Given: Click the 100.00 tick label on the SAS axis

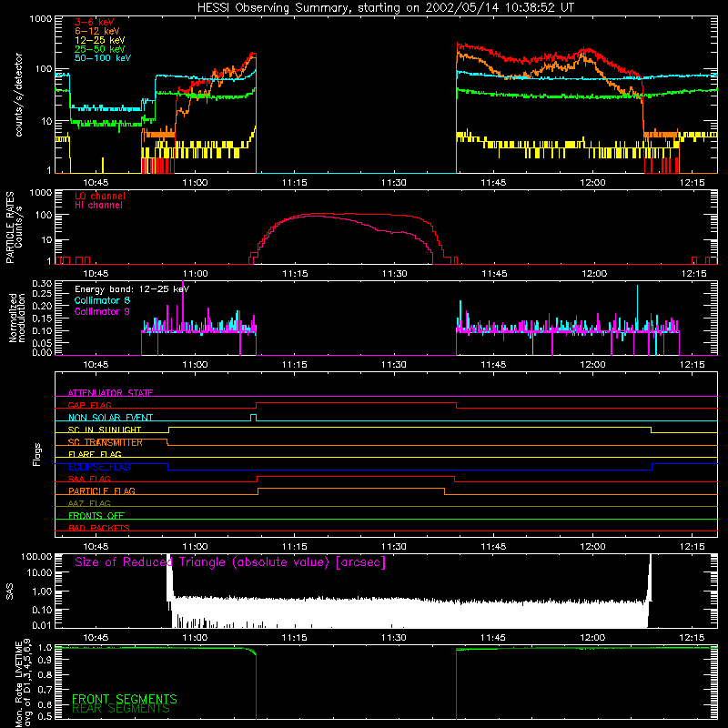Looking at the screenshot, I should pos(36,556).
